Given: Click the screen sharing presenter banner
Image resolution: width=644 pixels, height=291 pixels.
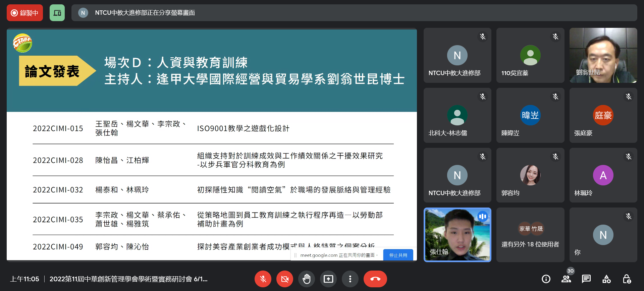Looking at the screenshot, I should 354,13.
